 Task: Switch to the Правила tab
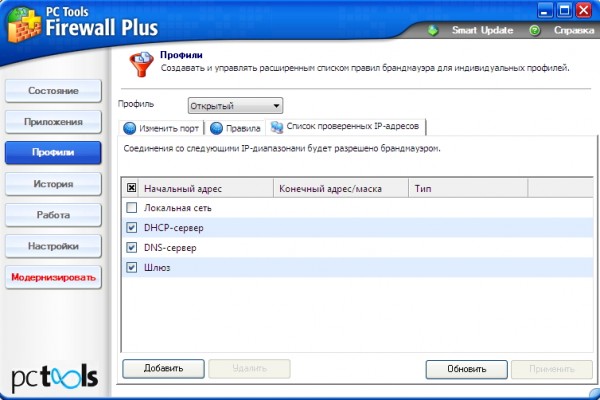(x=236, y=128)
